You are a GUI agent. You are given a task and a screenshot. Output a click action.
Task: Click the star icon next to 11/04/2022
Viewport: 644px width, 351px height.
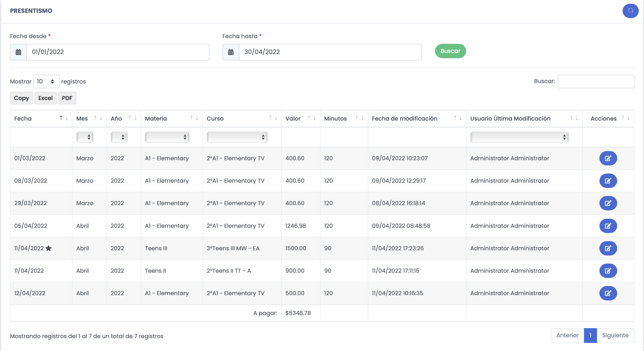pos(48,248)
